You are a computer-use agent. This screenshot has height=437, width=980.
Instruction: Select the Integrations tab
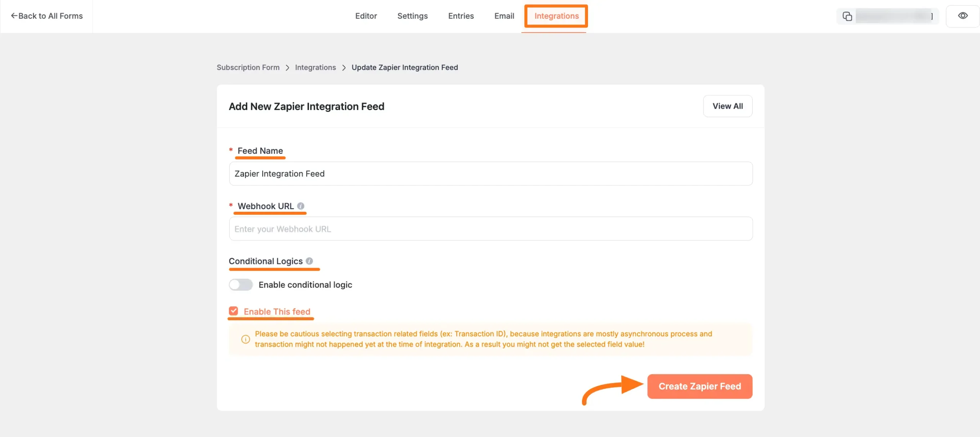(x=556, y=16)
